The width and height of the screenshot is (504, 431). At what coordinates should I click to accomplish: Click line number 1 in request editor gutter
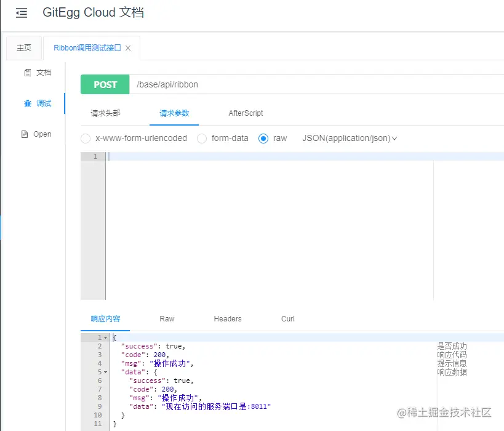(95, 156)
